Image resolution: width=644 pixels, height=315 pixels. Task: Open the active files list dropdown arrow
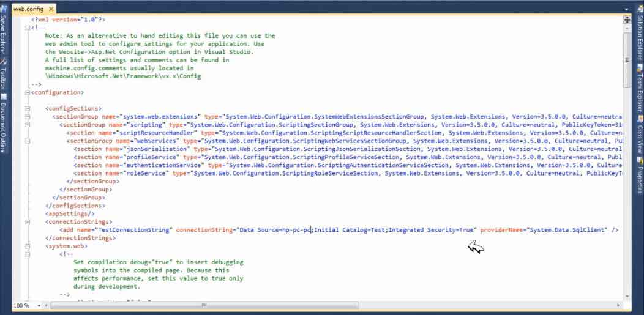[627, 9]
